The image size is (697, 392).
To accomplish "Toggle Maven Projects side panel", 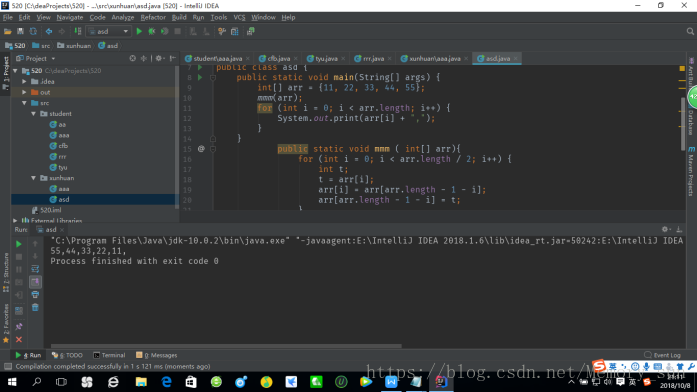I will (691, 171).
